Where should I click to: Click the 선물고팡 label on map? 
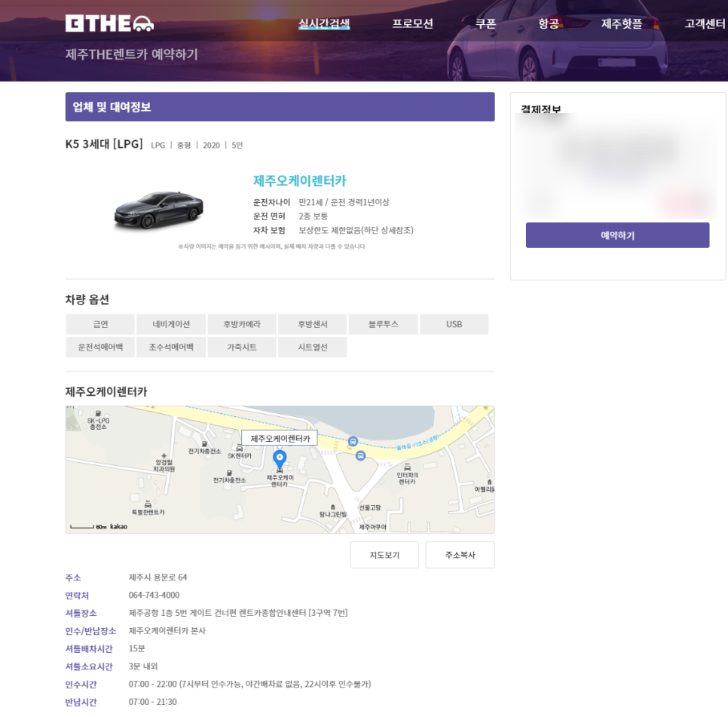pos(370,507)
